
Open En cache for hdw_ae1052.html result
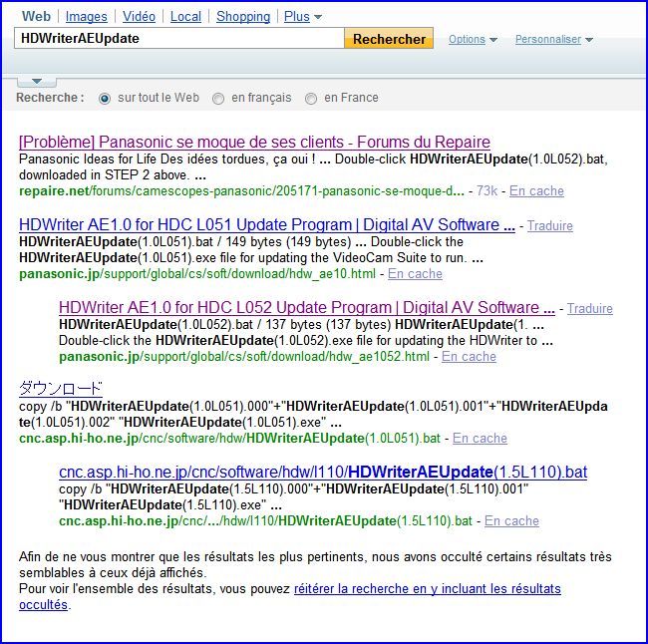[469, 356]
